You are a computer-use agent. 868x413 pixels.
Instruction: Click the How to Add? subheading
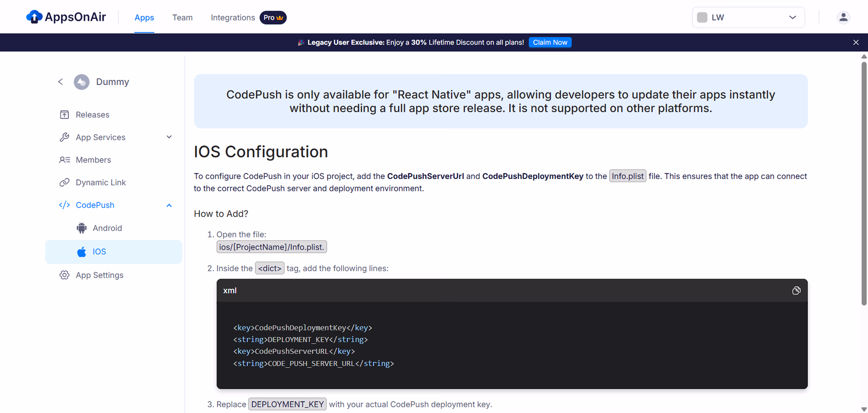click(221, 214)
